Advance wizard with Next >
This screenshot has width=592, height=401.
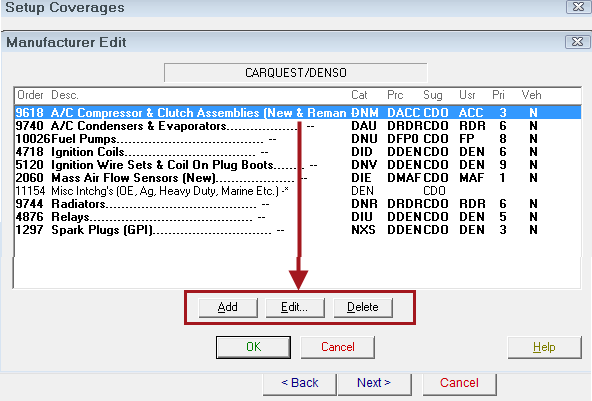pos(374,383)
